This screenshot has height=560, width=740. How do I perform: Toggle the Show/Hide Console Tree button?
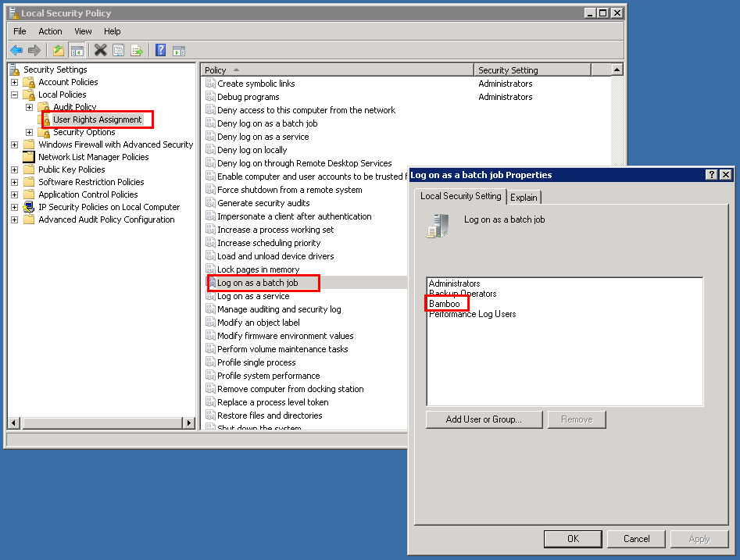click(77, 50)
